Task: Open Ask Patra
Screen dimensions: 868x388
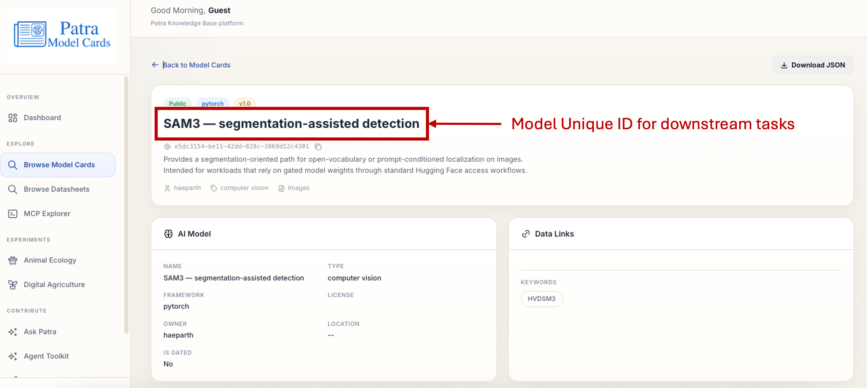Action: point(40,332)
